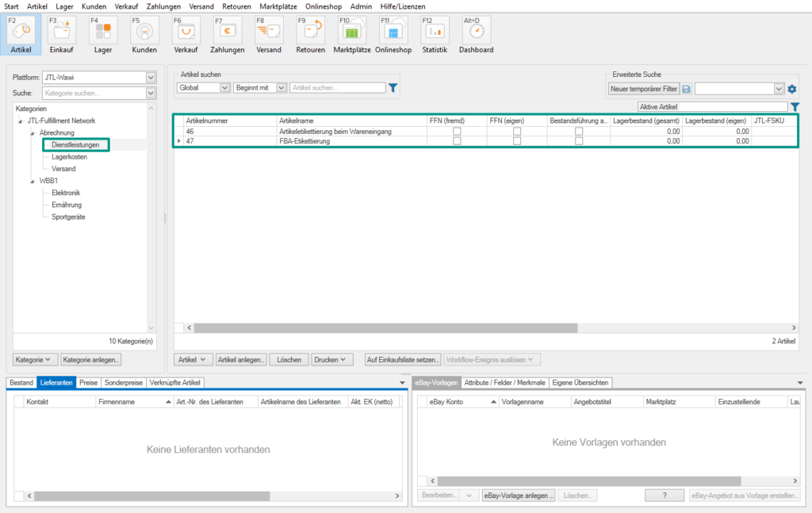The height and width of the screenshot is (513, 812).
Task: Click the Neuer temporärer Filter button
Action: point(643,89)
